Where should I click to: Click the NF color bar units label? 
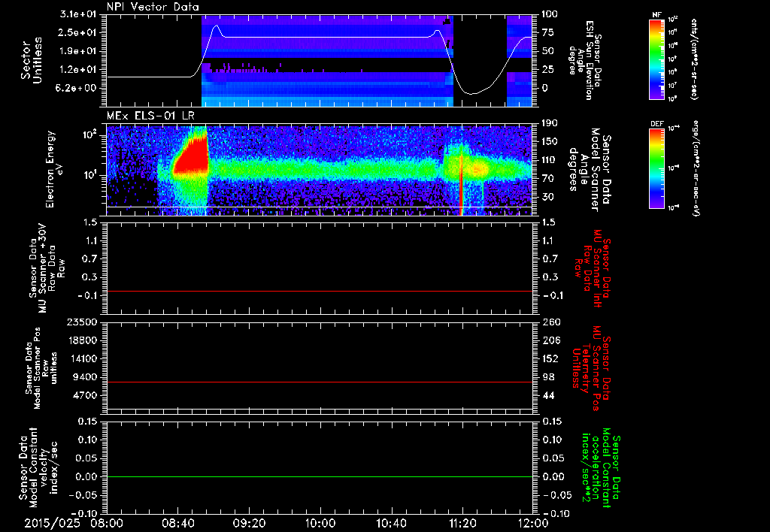[x=694, y=59]
